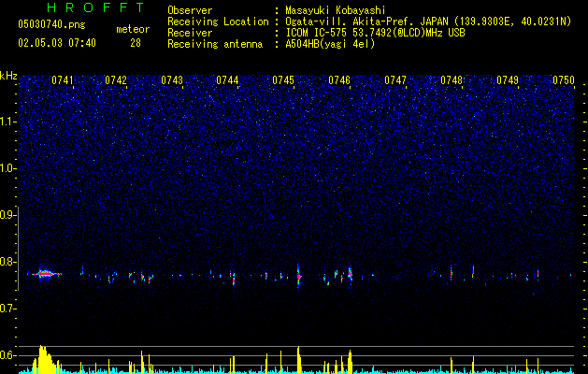Click the 0743 time marker
Image resolution: width=588 pixels, height=374 pixels.
tap(172, 80)
